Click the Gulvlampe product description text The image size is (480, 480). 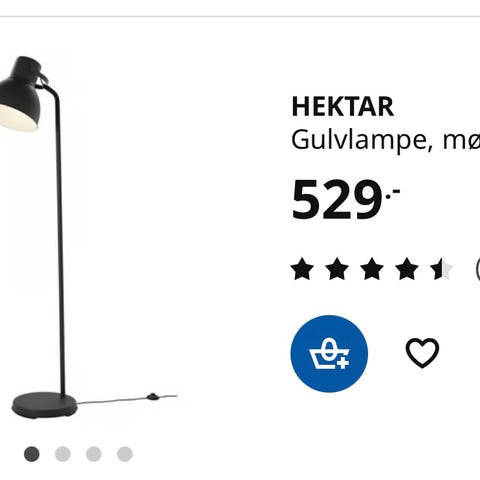click(386, 140)
